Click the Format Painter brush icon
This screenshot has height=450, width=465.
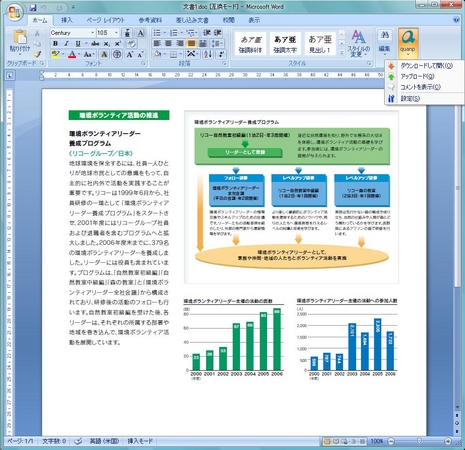[37, 54]
